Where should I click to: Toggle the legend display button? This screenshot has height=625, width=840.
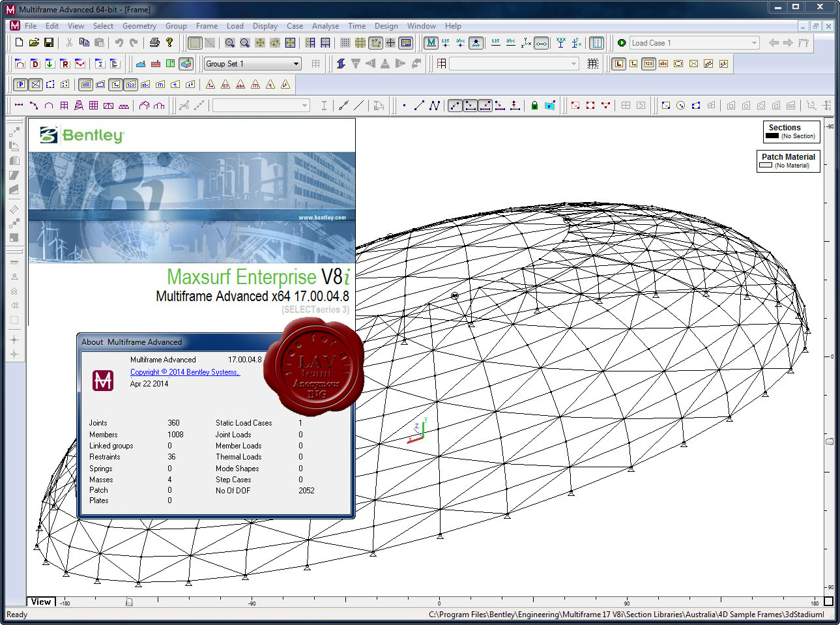(x=596, y=42)
